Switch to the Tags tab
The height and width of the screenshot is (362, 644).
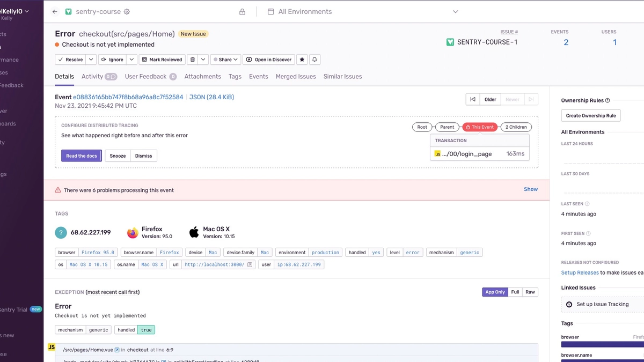point(235,76)
